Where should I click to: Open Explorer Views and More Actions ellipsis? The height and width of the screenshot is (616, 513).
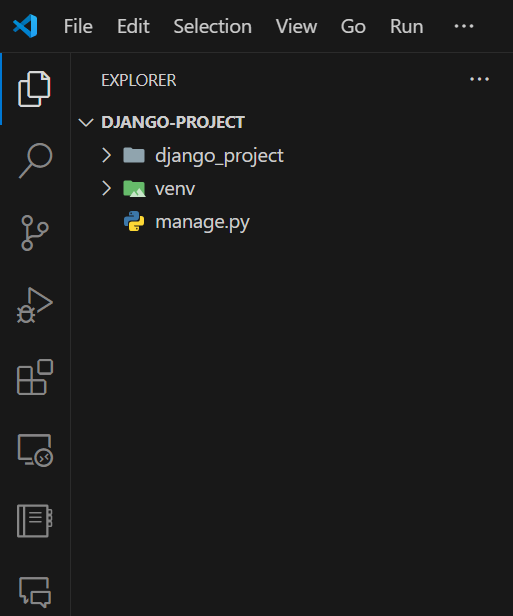tap(480, 79)
